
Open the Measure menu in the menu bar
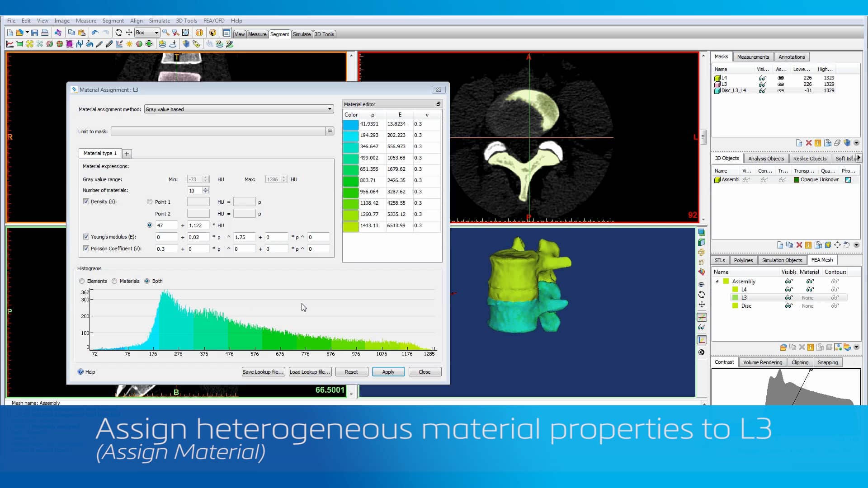[86, 21]
